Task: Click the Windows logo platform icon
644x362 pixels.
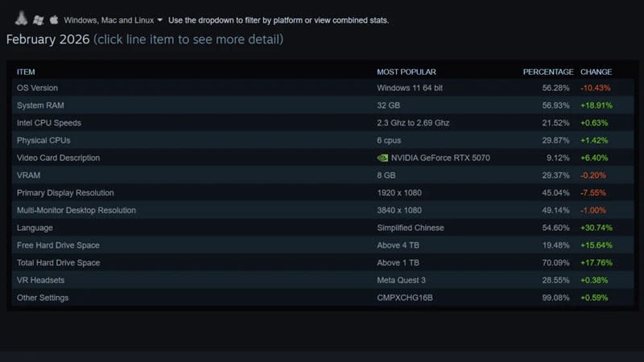Action: [x=38, y=19]
